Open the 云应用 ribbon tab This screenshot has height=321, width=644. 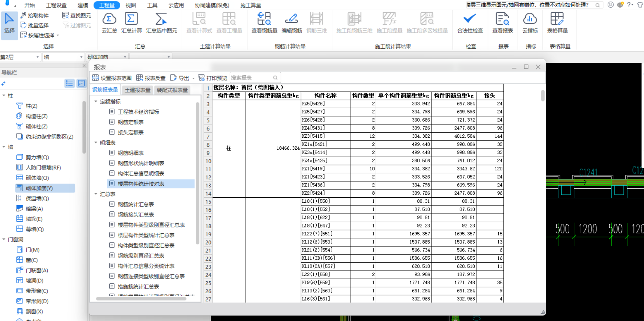click(x=176, y=5)
